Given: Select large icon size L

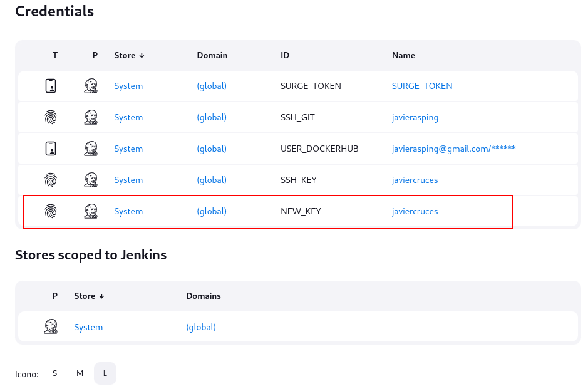Looking at the screenshot, I should point(105,373).
